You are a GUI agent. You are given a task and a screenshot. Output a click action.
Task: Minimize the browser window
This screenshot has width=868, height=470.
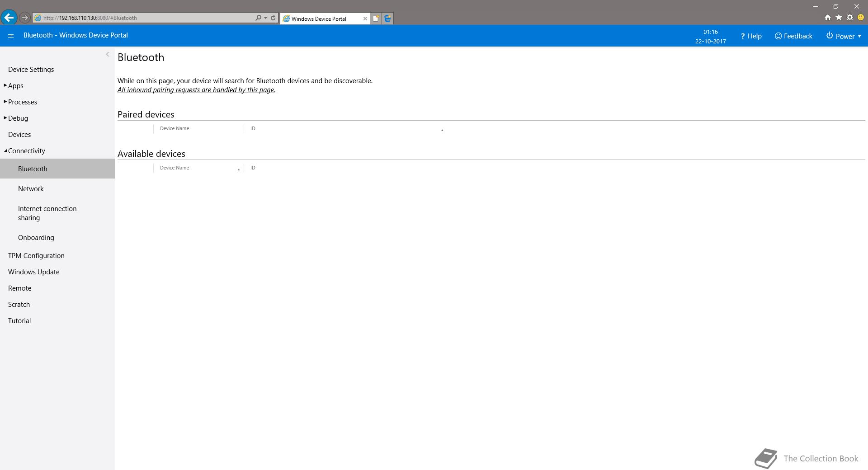click(816, 6)
